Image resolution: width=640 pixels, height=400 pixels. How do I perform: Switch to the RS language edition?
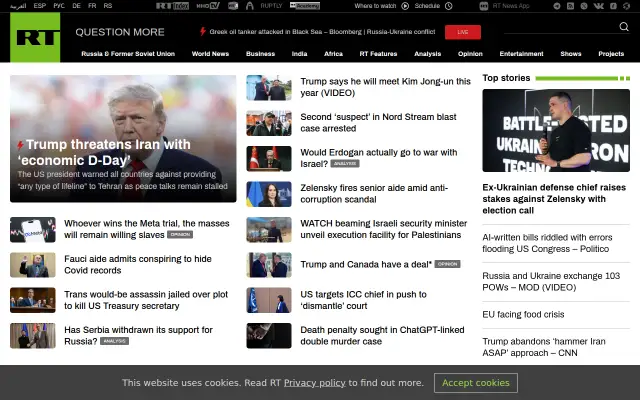click(108, 6)
